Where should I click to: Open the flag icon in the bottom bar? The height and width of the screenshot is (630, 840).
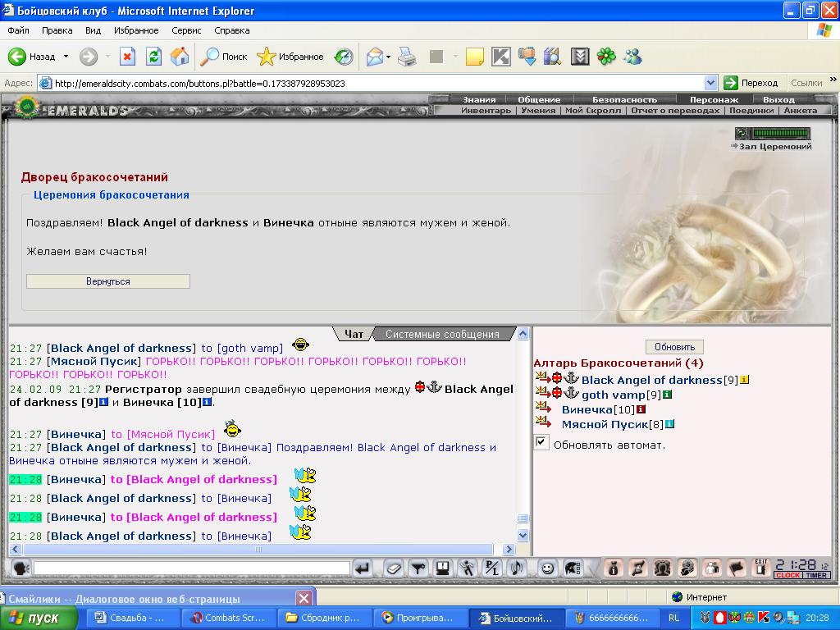point(737,568)
